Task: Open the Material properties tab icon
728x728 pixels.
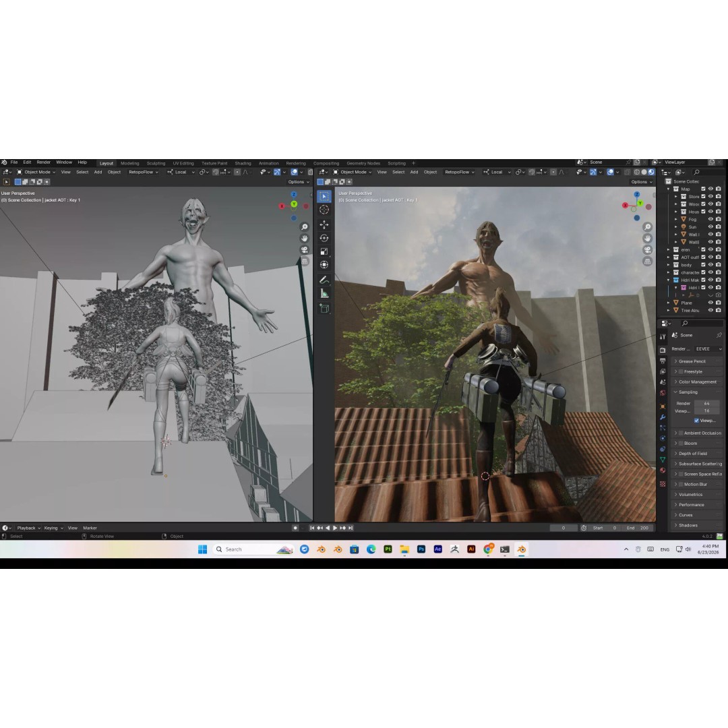Action: click(663, 471)
